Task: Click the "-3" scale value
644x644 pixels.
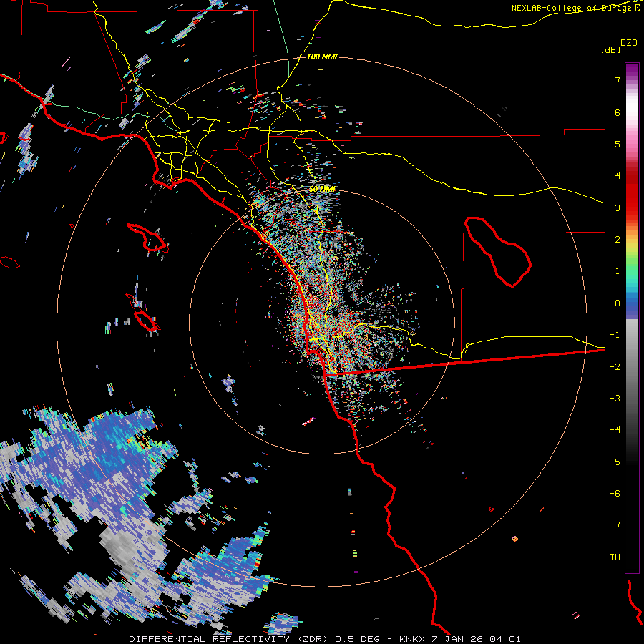Action: [615, 399]
